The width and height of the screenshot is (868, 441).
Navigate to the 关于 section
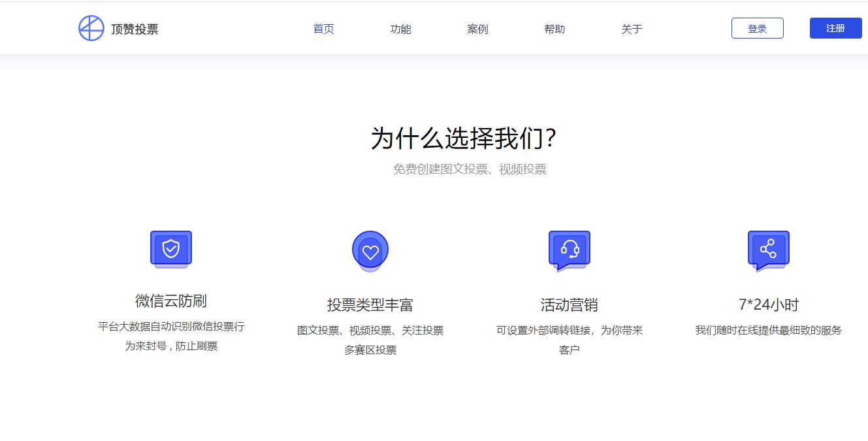631,28
